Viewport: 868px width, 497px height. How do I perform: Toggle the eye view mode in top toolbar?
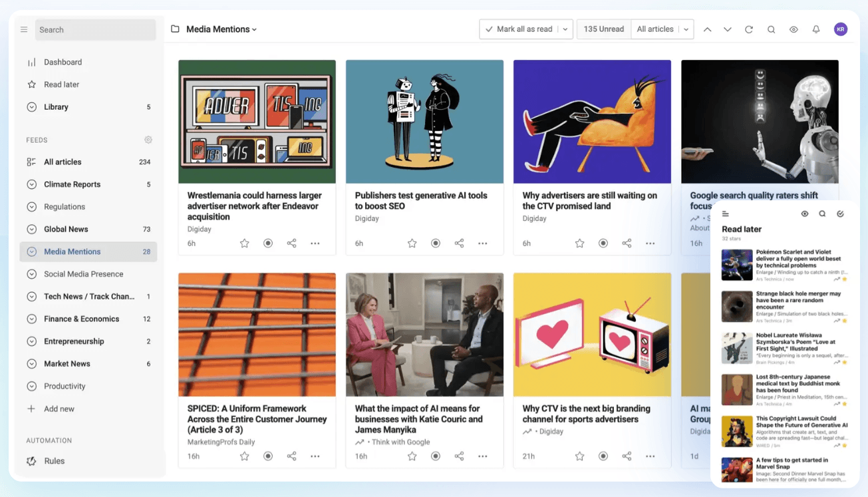click(794, 29)
